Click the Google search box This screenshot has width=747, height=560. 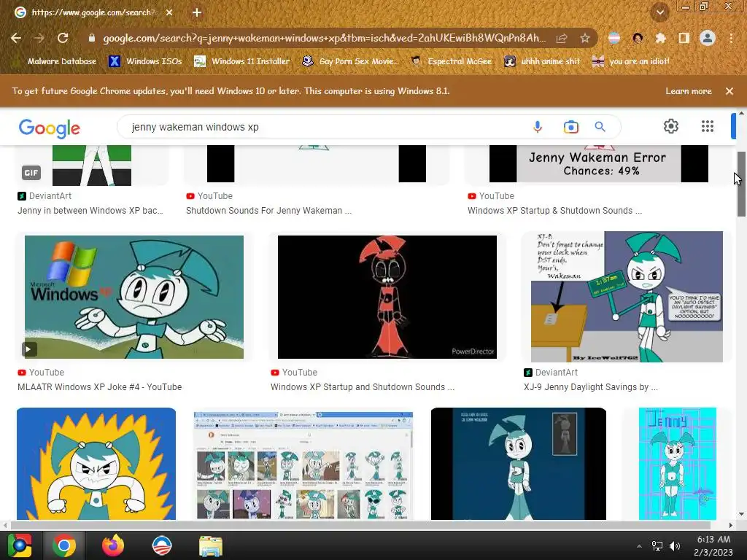pyautogui.click(x=324, y=127)
